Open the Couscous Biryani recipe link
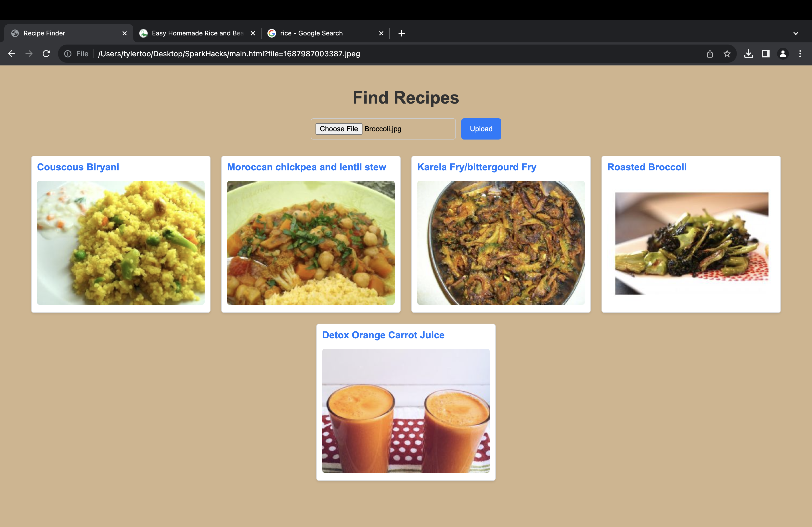812x527 pixels. pyautogui.click(x=78, y=167)
